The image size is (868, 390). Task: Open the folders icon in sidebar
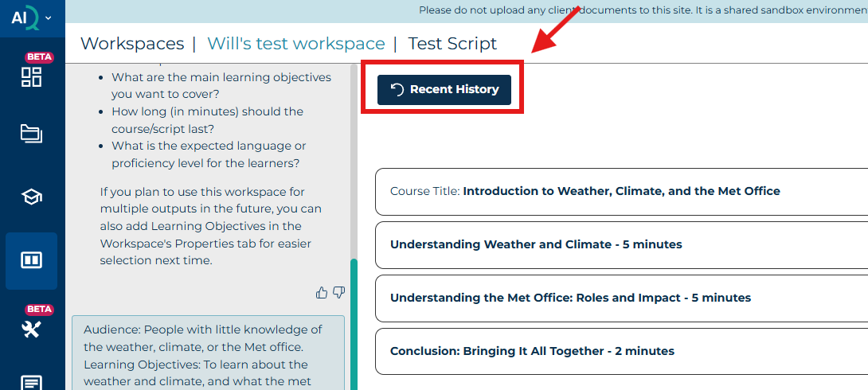click(32, 134)
